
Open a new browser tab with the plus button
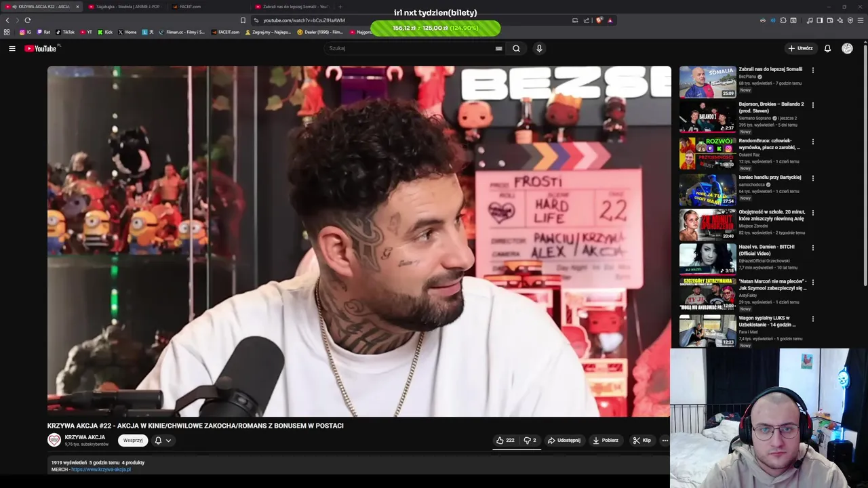[x=340, y=7]
